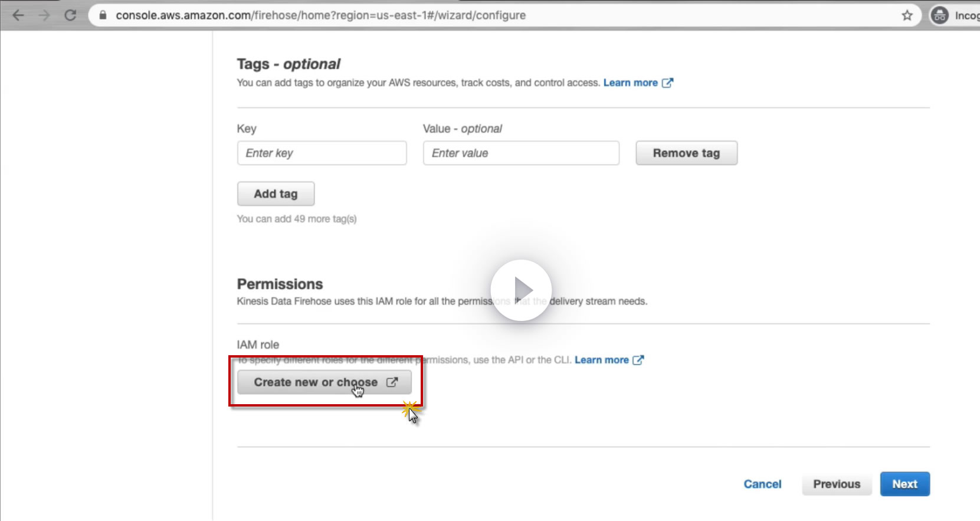Click the Remove tag button
The height and width of the screenshot is (521, 980).
[x=686, y=153]
